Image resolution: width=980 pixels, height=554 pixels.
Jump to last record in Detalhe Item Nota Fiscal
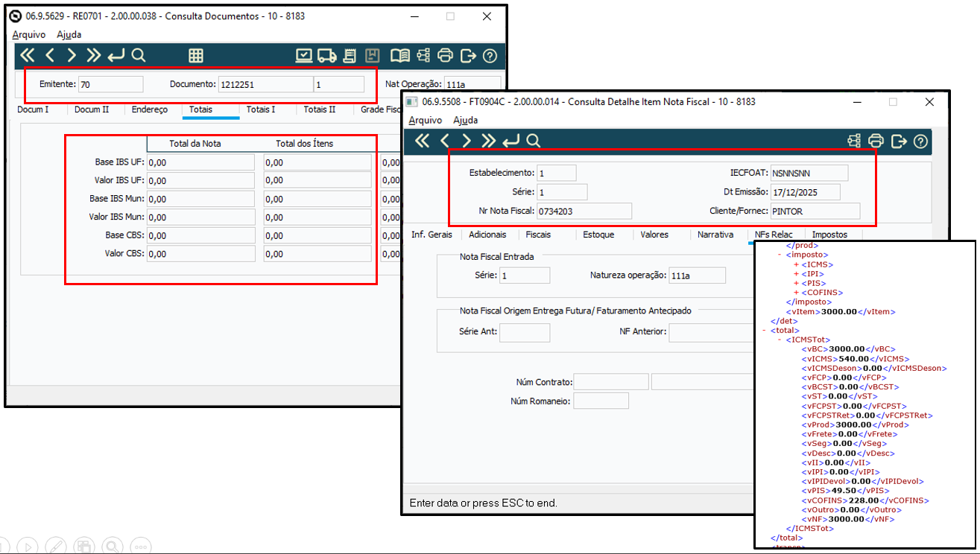click(489, 141)
